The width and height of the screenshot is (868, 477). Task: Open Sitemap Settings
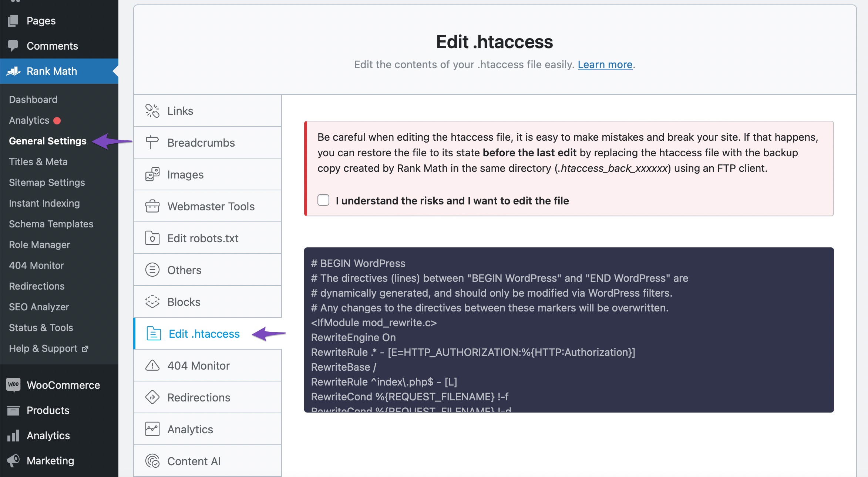(47, 183)
